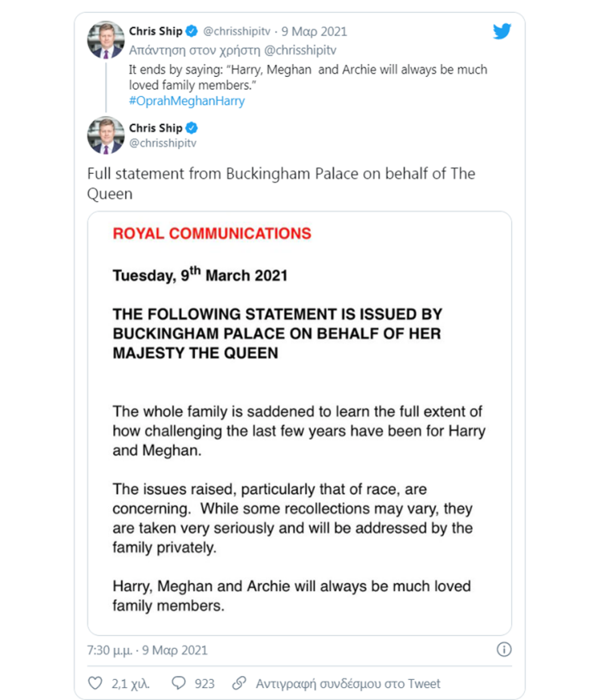
Task: Click the "2,1 χιλ." likes count
Action: click(131, 683)
